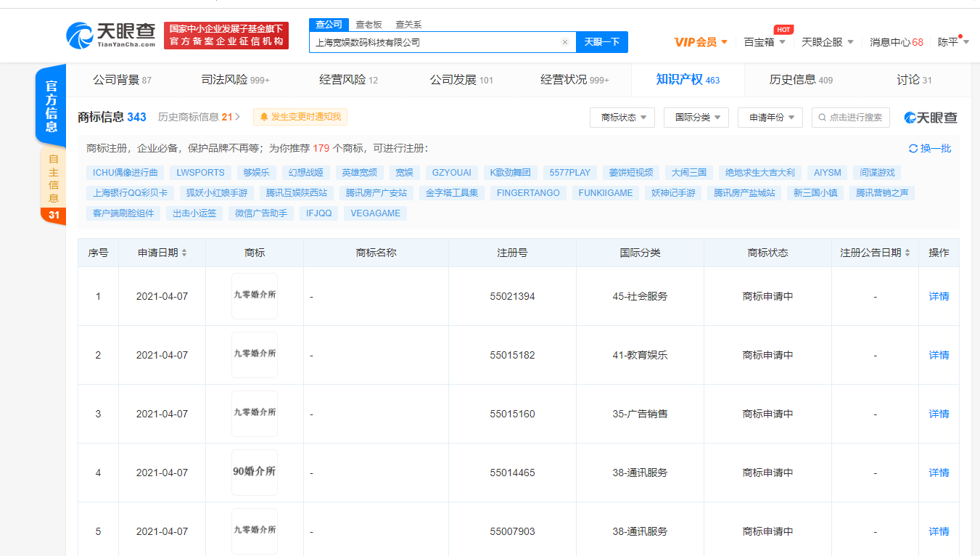Expand the 天眼企服 menu

[x=828, y=42]
